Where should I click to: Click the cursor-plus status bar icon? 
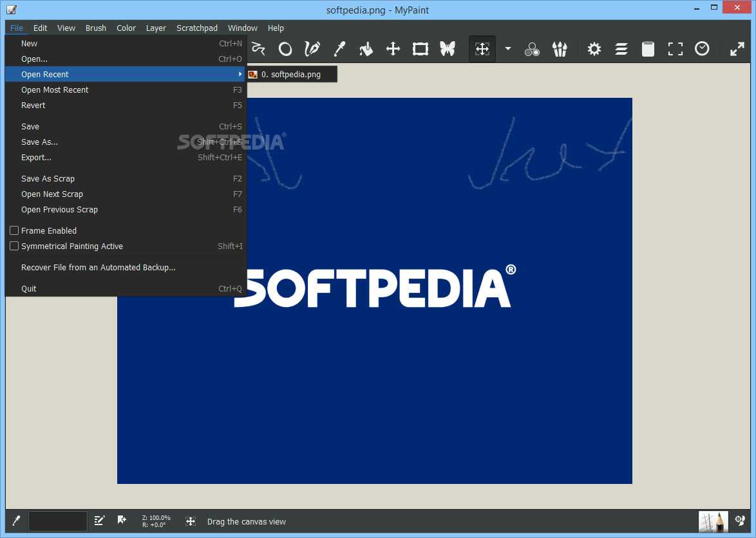[x=122, y=520]
